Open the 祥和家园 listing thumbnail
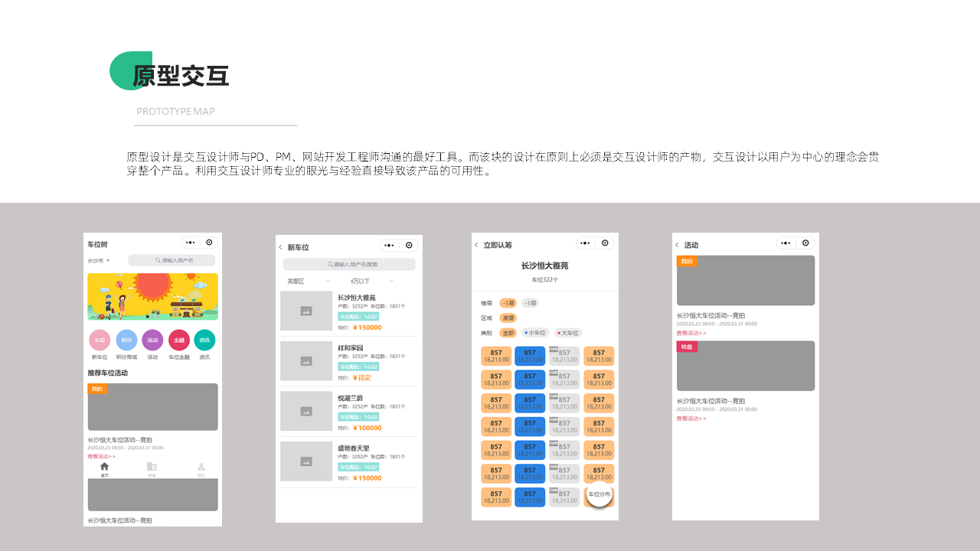 pyautogui.click(x=305, y=360)
